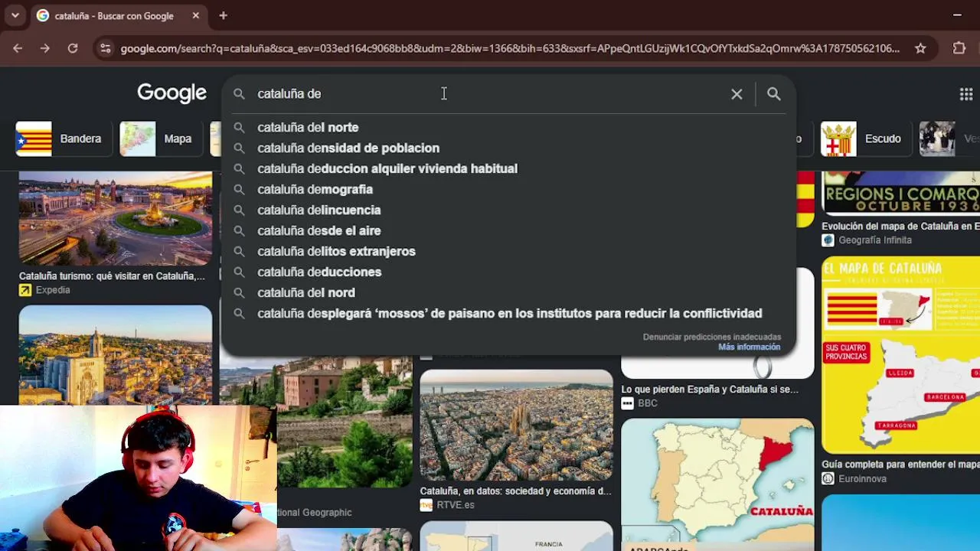This screenshot has height=551, width=980.
Task: Reload the page with the refresh icon
Action: pos(73,48)
